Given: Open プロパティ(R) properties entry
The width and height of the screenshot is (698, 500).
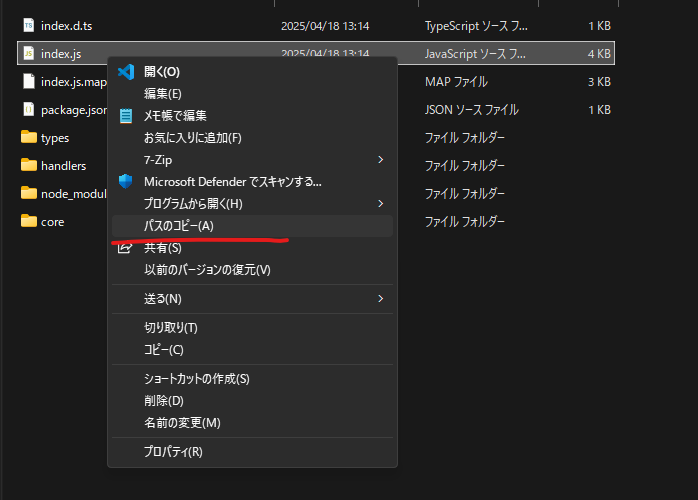Looking at the screenshot, I should [252, 451].
